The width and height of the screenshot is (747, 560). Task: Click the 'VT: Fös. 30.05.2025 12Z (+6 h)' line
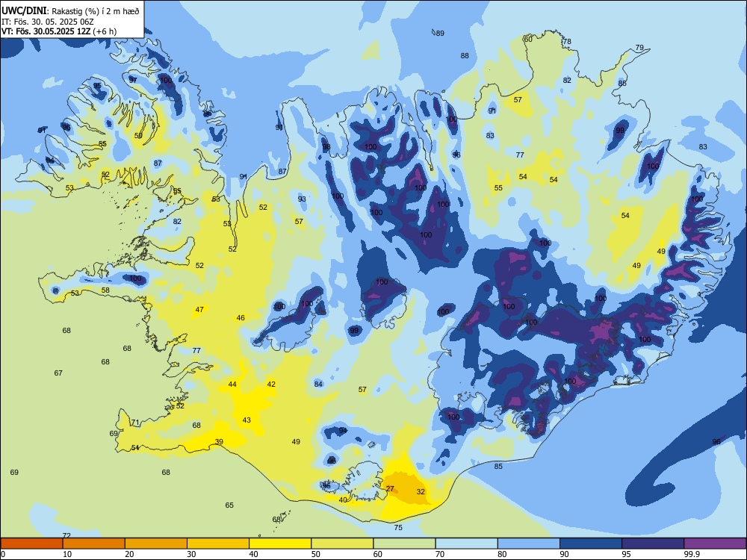point(59,31)
